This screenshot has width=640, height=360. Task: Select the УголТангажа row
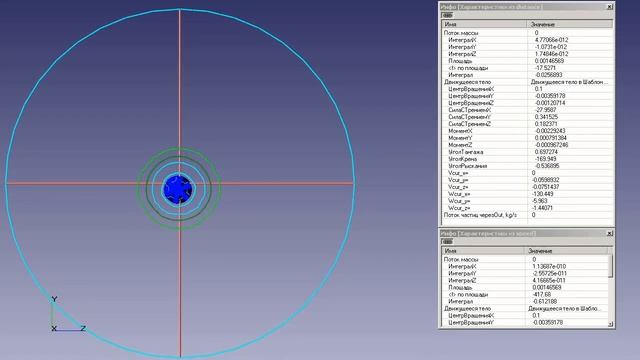point(527,152)
